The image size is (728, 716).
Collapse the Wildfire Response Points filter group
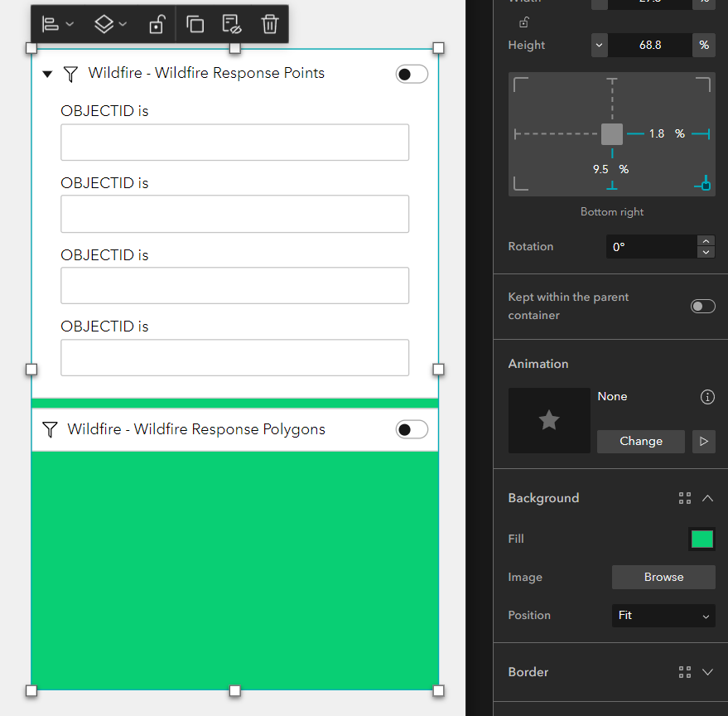coord(47,74)
